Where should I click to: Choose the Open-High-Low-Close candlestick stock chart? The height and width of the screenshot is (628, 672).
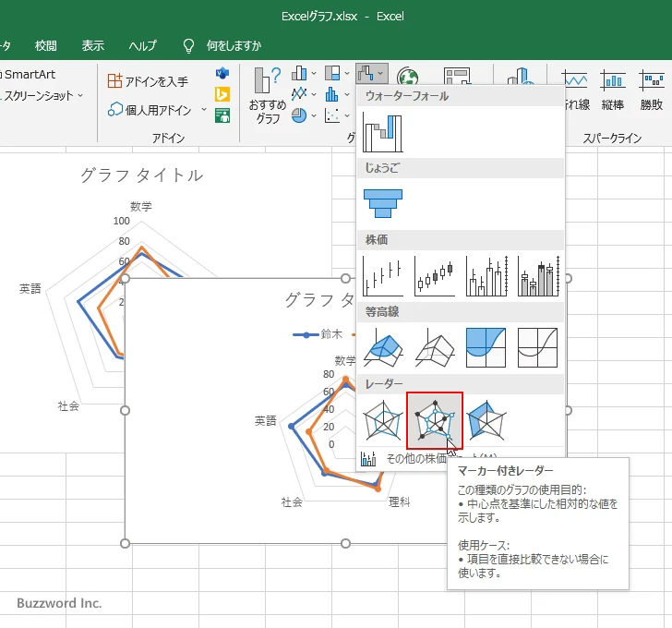(x=435, y=276)
